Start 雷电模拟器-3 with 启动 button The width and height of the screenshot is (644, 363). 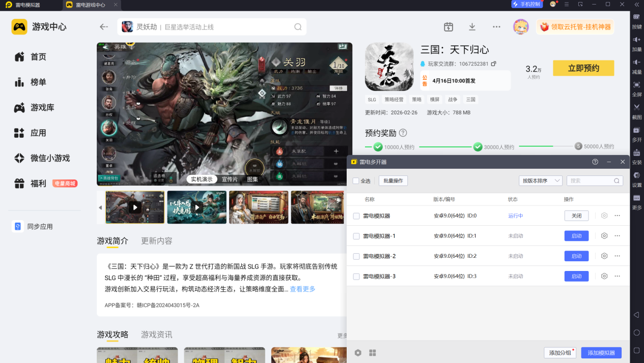[576, 277]
